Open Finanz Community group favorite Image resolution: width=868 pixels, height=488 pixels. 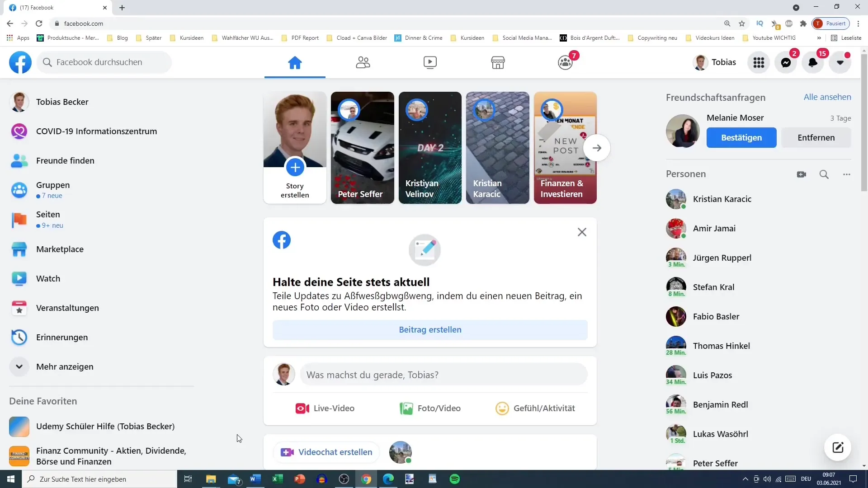click(x=101, y=456)
